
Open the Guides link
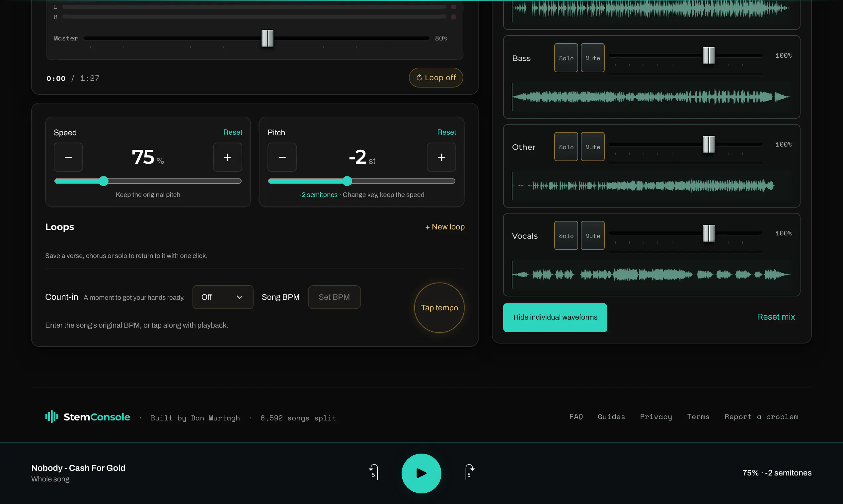(611, 417)
